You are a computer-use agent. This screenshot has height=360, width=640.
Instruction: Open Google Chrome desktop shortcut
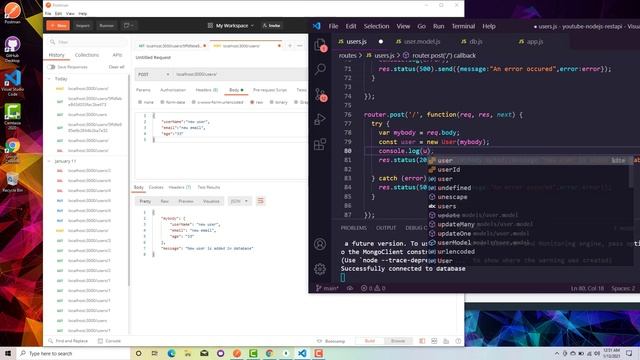tap(12, 150)
